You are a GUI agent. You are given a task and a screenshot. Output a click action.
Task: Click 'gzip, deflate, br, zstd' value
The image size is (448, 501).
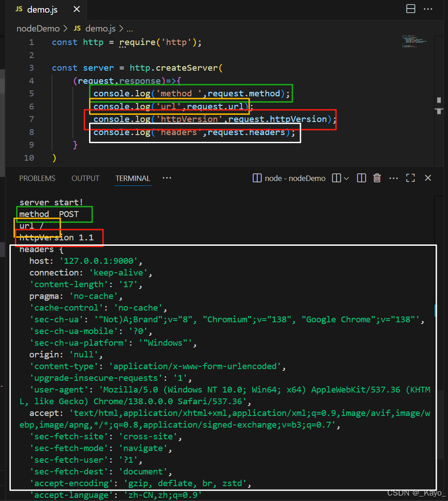point(185,483)
